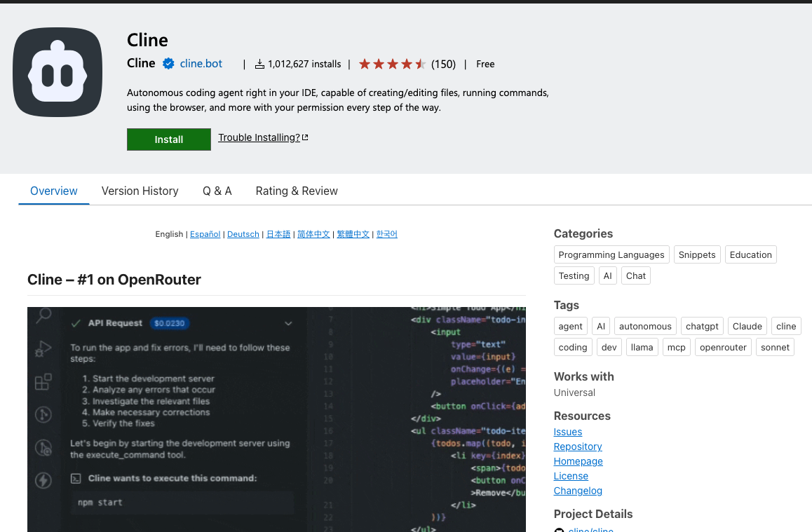The image size is (812, 532).
Task: Switch README language to Español
Action: point(205,234)
